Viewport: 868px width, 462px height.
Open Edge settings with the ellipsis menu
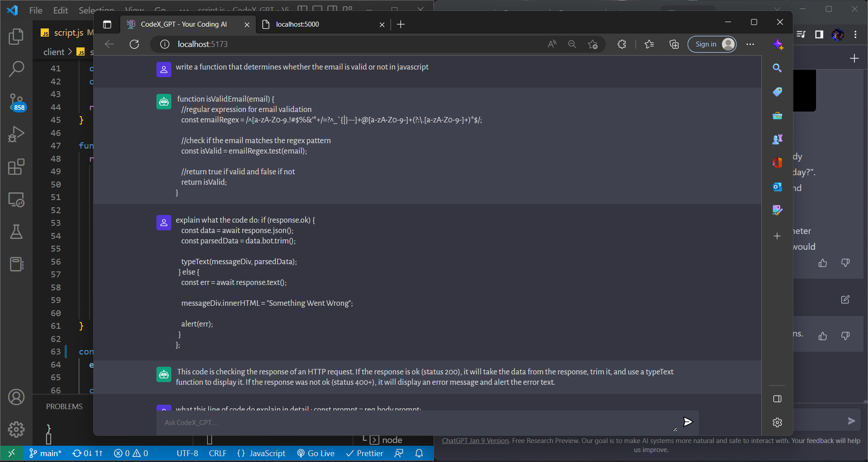point(750,44)
